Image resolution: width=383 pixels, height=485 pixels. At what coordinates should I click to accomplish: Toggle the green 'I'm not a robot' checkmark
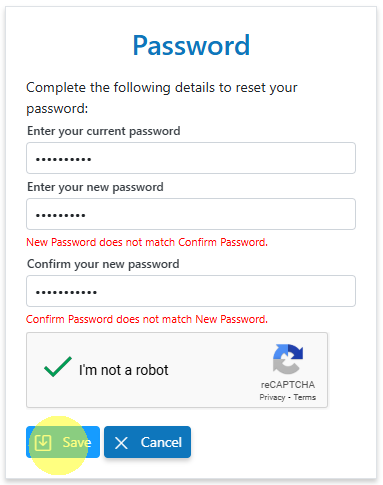[x=58, y=367]
